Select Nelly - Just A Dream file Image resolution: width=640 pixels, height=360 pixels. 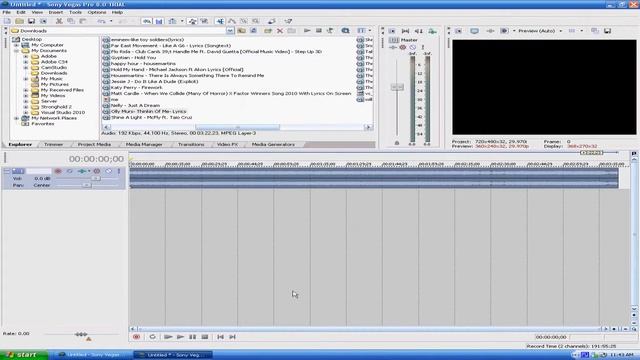(135, 105)
